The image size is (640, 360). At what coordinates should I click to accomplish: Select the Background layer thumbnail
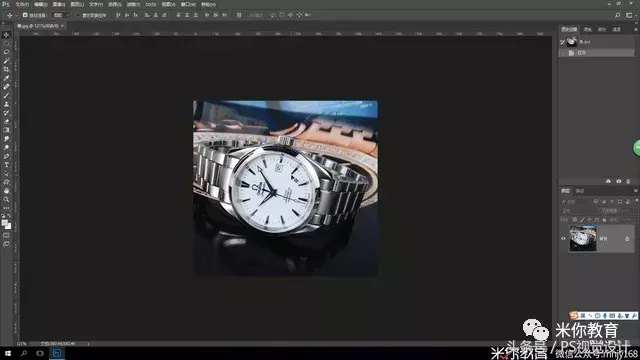pyautogui.click(x=583, y=239)
